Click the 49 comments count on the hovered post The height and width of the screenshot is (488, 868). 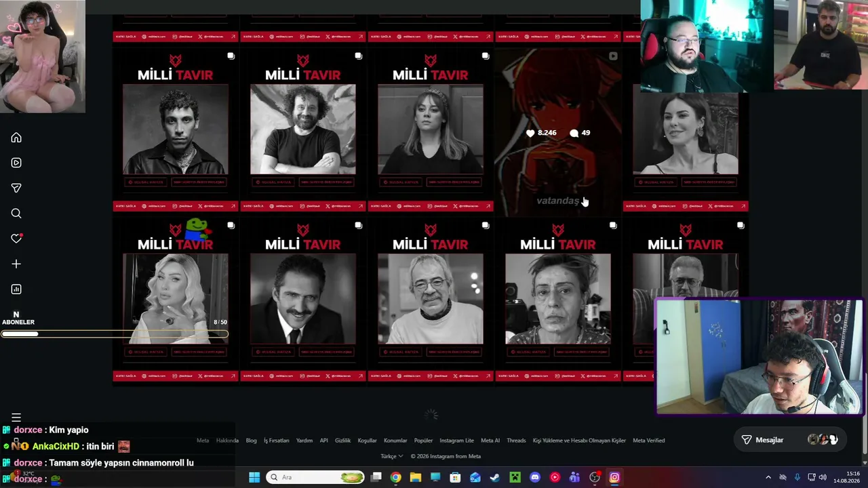pos(580,133)
